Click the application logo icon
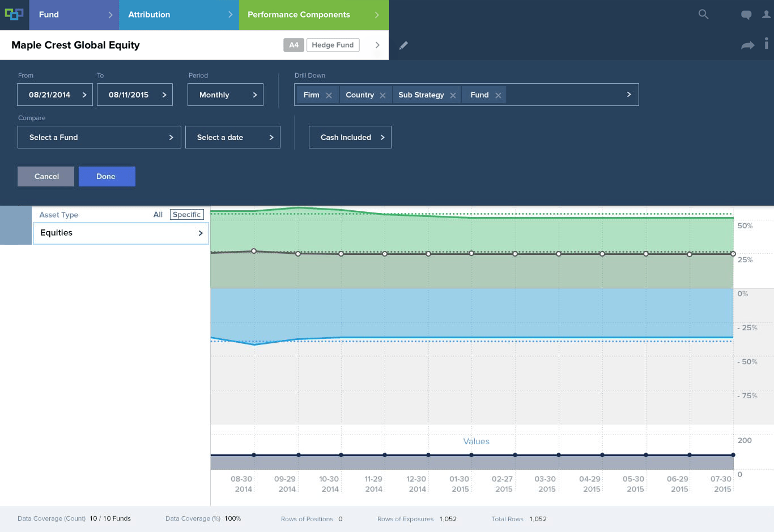Image resolution: width=774 pixels, height=532 pixels. pyautogui.click(x=14, y=14)
